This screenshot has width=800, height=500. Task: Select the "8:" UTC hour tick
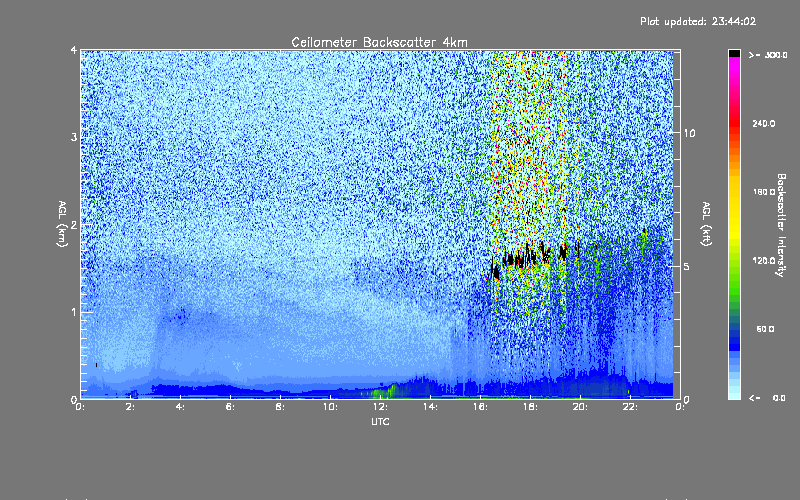(x=281, y=407)
